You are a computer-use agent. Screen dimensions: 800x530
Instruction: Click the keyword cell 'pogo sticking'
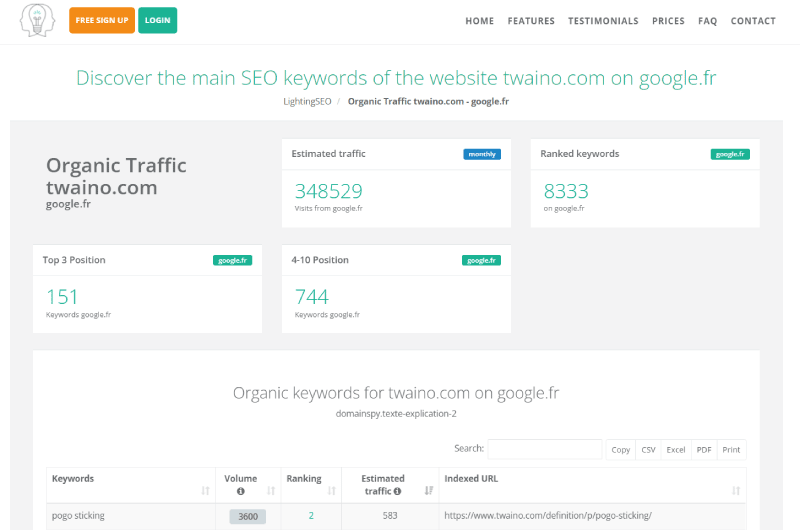[x=78, y=515]
